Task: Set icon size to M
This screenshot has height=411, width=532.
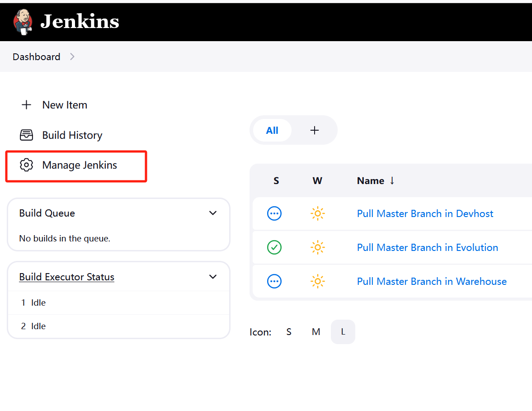Action: pyautogui.click(x=316, y=331)
